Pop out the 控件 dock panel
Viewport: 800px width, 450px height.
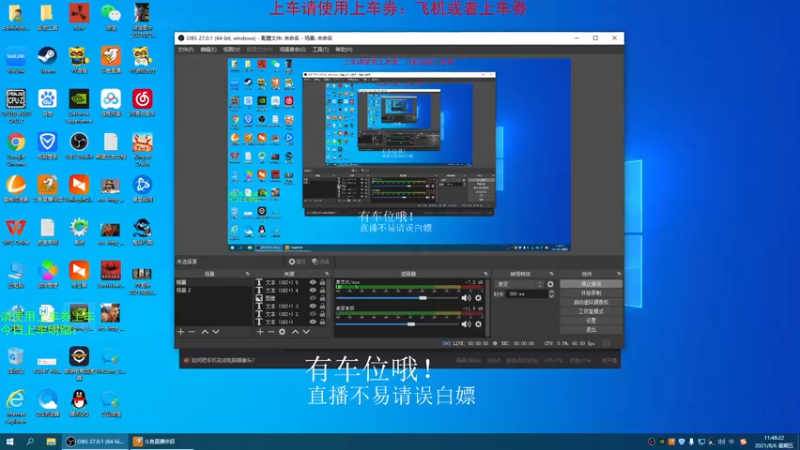coord(619,274)
